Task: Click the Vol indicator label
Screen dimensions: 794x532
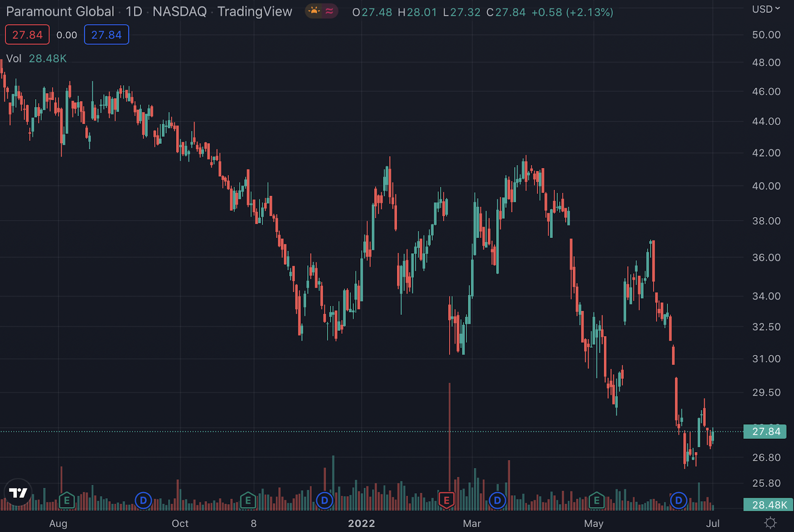Action: 14,59
